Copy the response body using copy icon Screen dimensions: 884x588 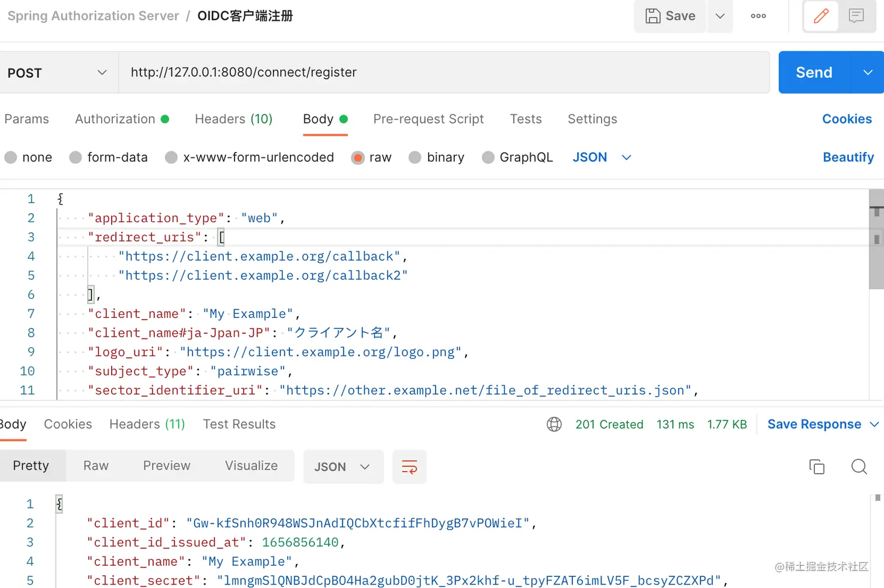coord(817,466)
